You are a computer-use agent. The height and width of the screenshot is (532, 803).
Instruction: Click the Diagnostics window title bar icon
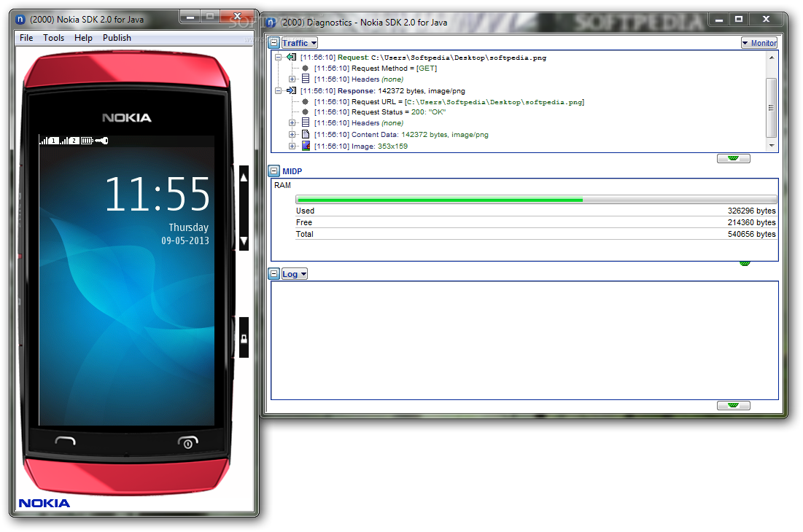coord(271,23)
